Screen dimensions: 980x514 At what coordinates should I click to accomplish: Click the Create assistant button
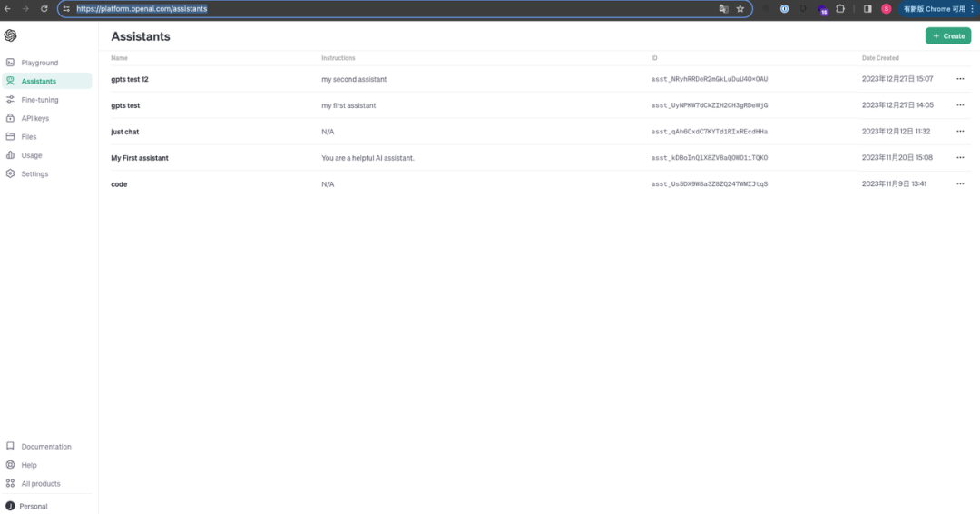pos(948,36)
